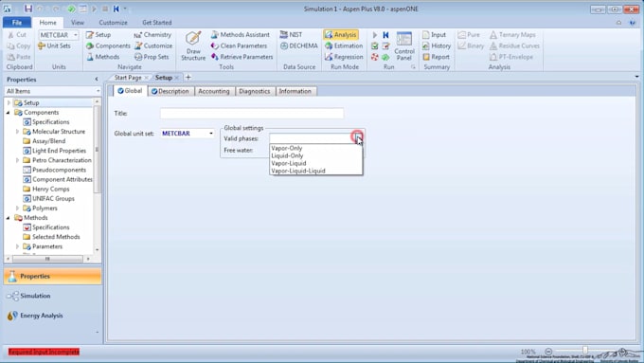
Task: Open the NIST data source
Action: pyautogui.click(x=291, y=35)
